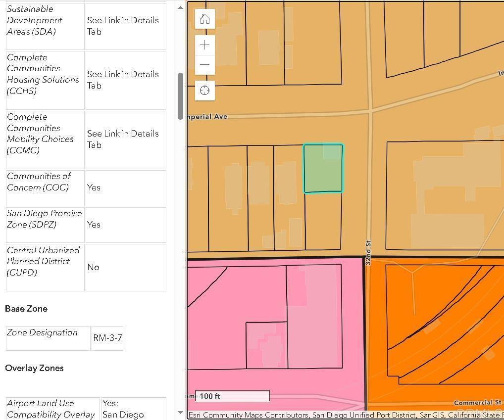The width and height of the screenshot is (504, 420).
Task: Click the Home default map view icon
Action: [x=204, y=19]
